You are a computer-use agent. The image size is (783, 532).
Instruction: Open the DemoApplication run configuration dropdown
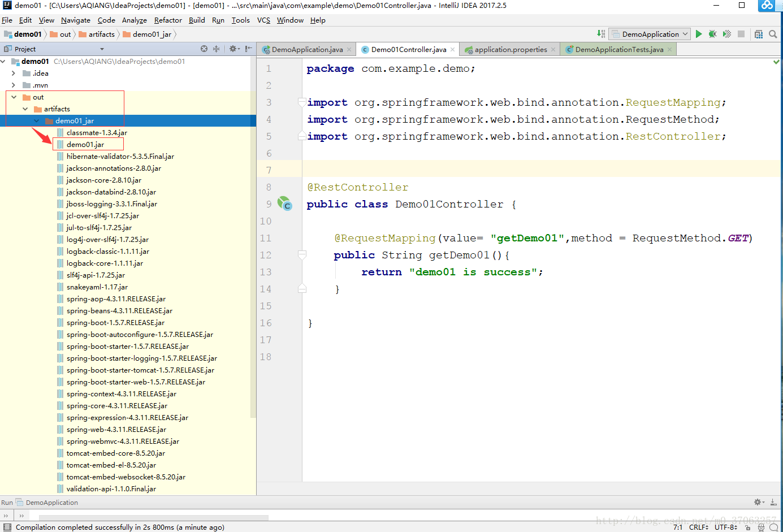(x=650, y=34)
